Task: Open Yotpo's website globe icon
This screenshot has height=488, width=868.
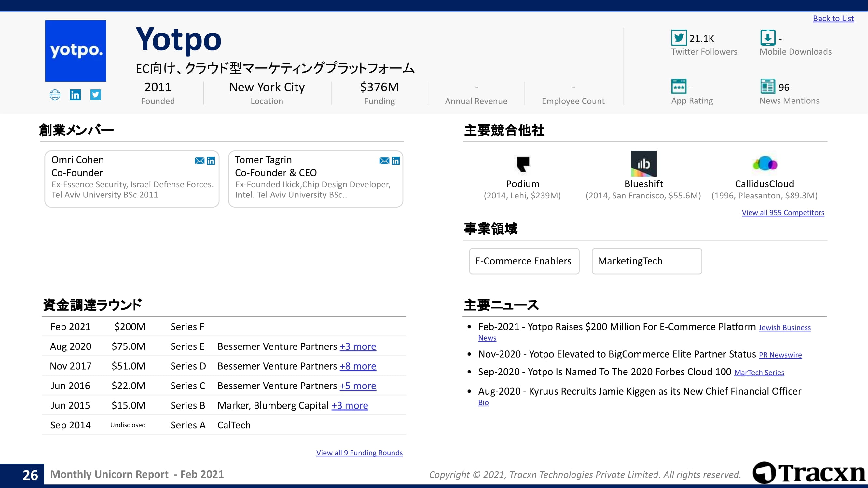Action: pyautogui.click(x=55, y=95)
